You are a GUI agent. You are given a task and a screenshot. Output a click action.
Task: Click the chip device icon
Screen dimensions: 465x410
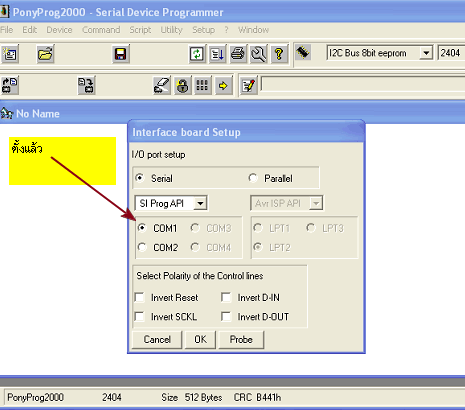(303, 52)
